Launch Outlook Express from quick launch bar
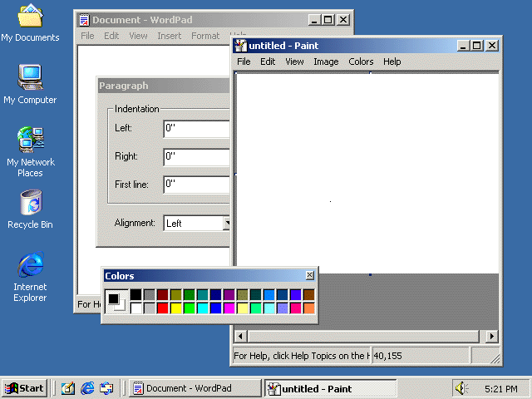The width and height of the screenshot is (532, 399). pyautogui.click(x=106, y=388)
